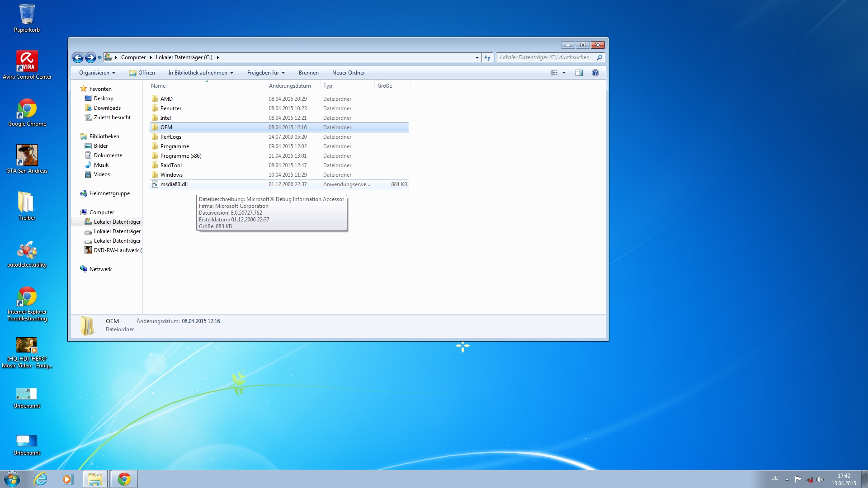868x488 pixels.
Task: Click the Back navigation arrow in Explorer
Action: point(78,57)
